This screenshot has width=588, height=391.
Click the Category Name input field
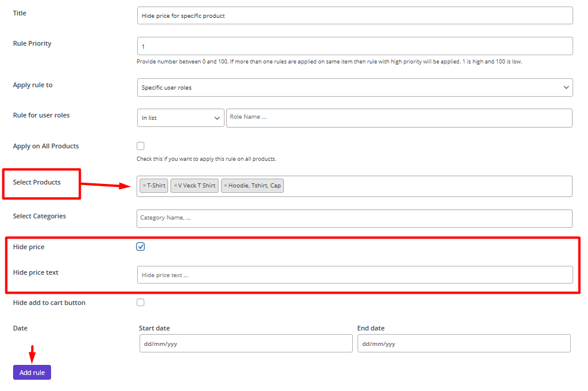[355, 219]
